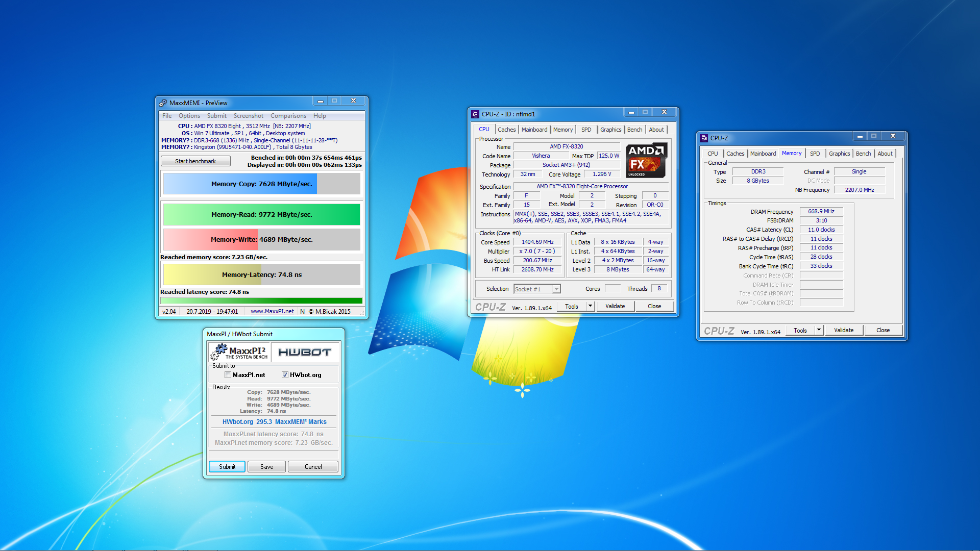Click the AMD FX processor logo
980x551 pixels.
[x=646, y=160]
